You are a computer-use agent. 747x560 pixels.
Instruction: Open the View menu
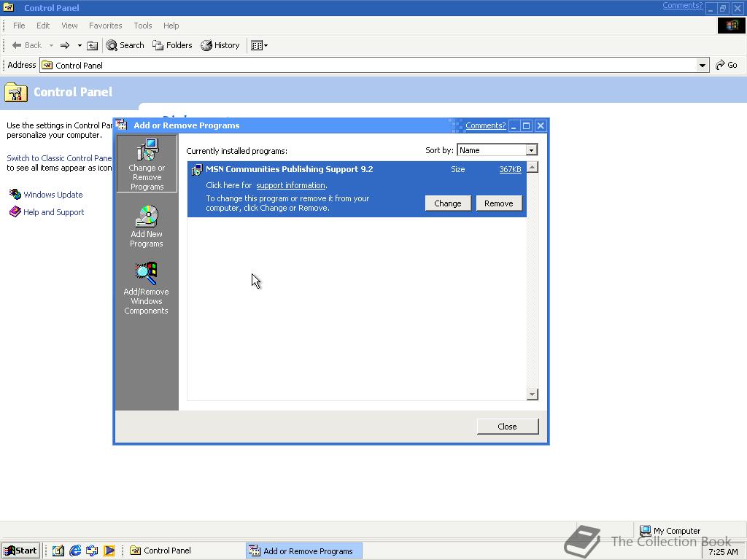pos(69,26)
